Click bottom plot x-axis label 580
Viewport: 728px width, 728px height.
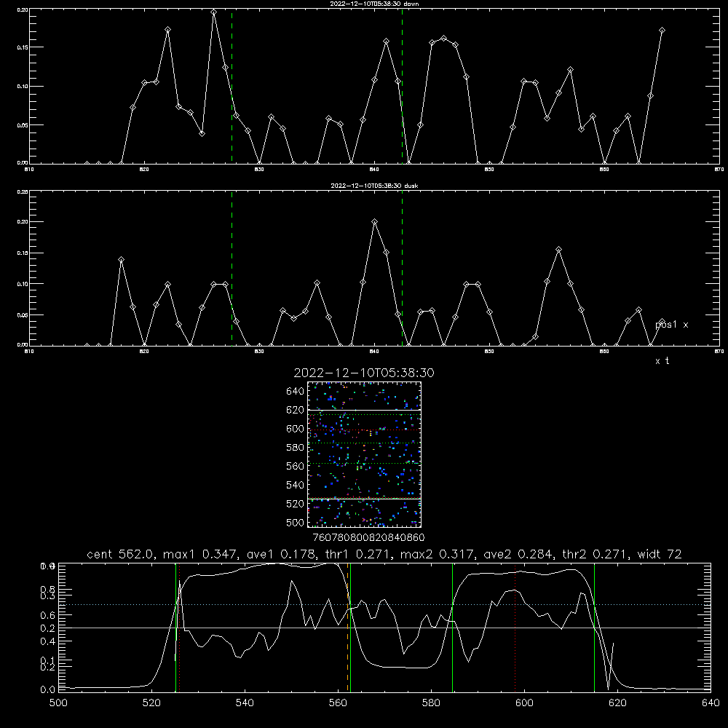click(x=431, y=703)
